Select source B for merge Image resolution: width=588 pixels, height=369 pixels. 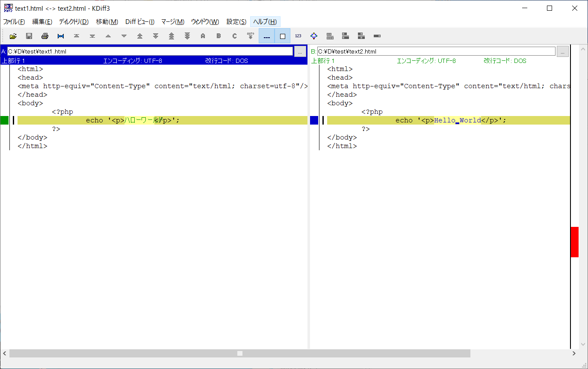[219, 36]
